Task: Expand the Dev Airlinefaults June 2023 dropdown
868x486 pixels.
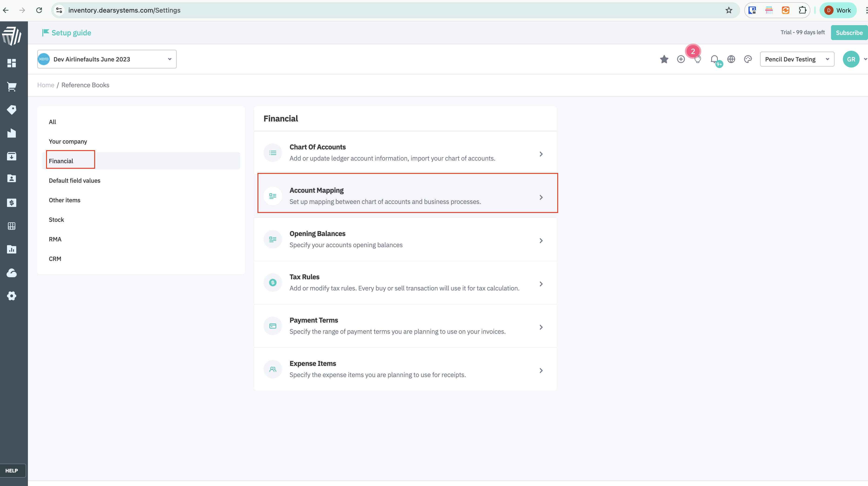Action: tap(107, 59)
